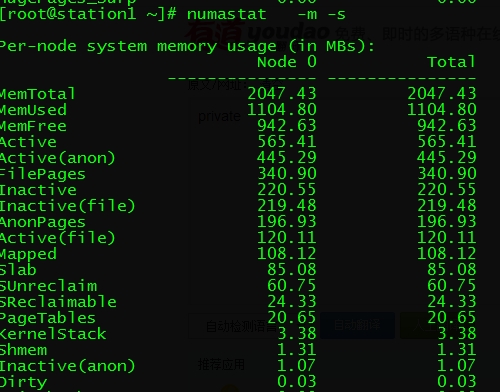Click the 'FilePages' row label
500x392 pixels.
point(43,174)
